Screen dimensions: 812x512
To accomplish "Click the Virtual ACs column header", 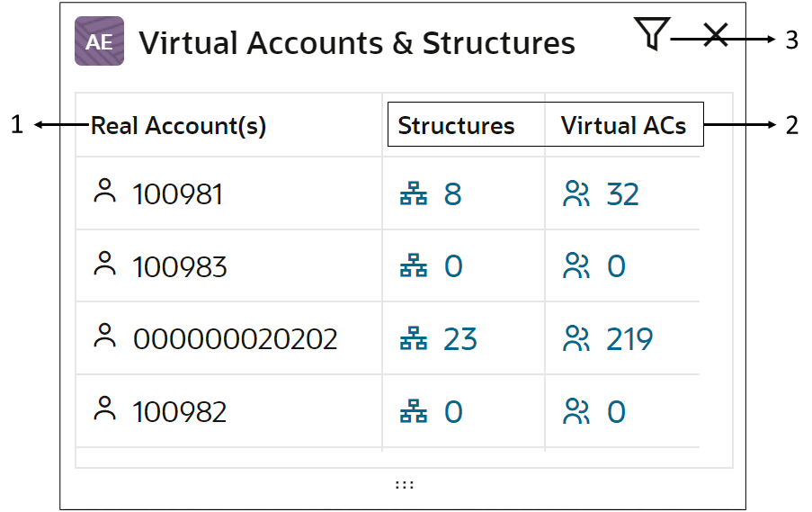I will pos(623,125).
